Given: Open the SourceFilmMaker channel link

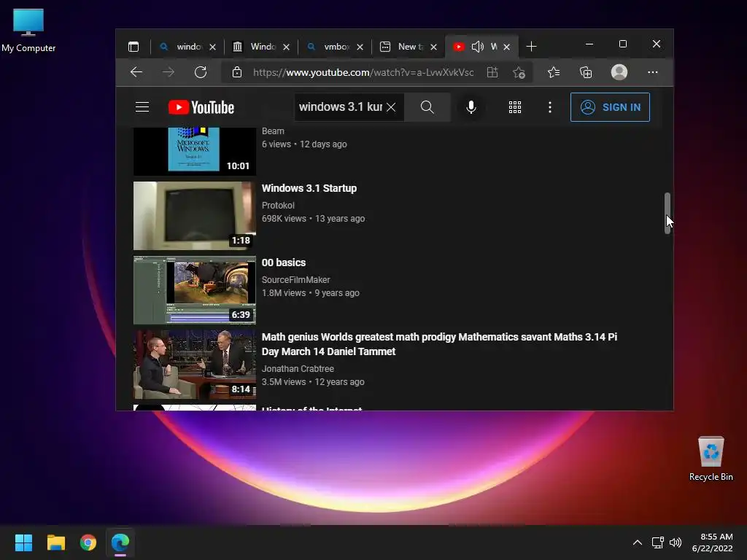Looking at the screenshot, I should point(296,279).
